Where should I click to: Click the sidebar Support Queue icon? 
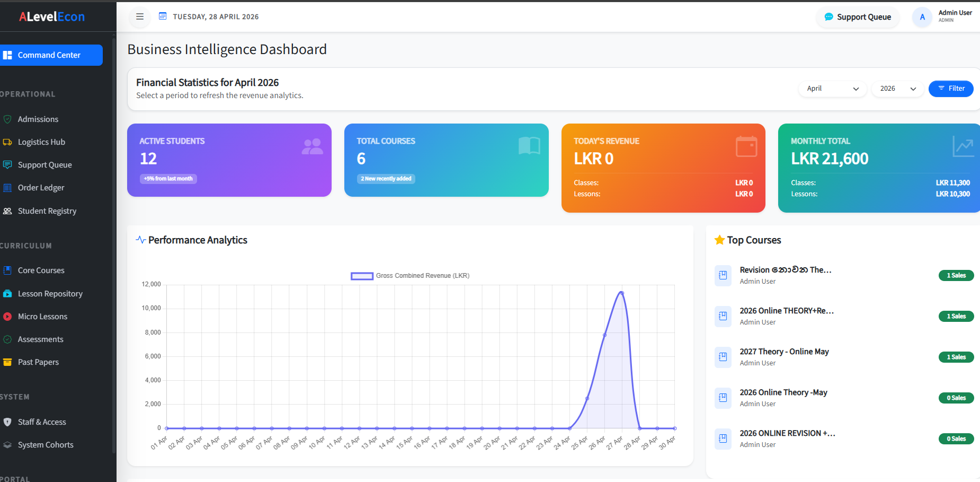tap(7, 165)
